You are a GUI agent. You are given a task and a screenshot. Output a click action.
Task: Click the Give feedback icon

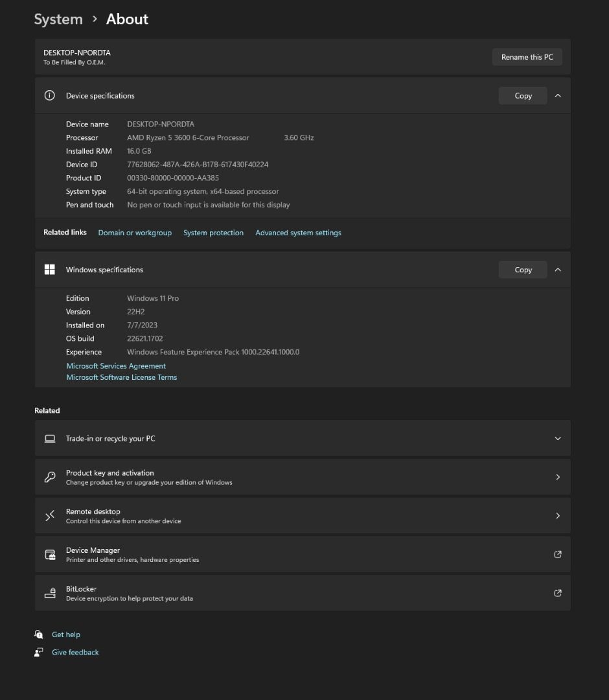click(40, 652)
